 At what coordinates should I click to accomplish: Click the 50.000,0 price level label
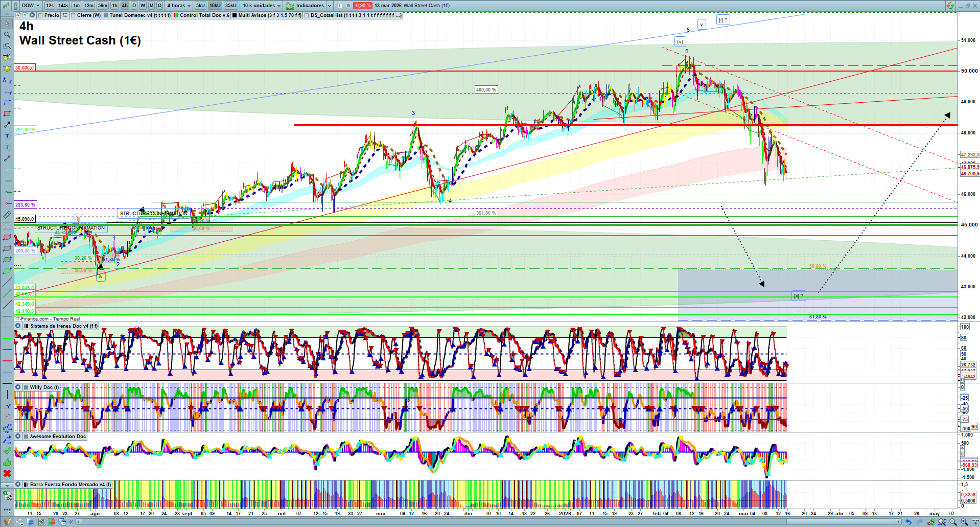(25, 68)
